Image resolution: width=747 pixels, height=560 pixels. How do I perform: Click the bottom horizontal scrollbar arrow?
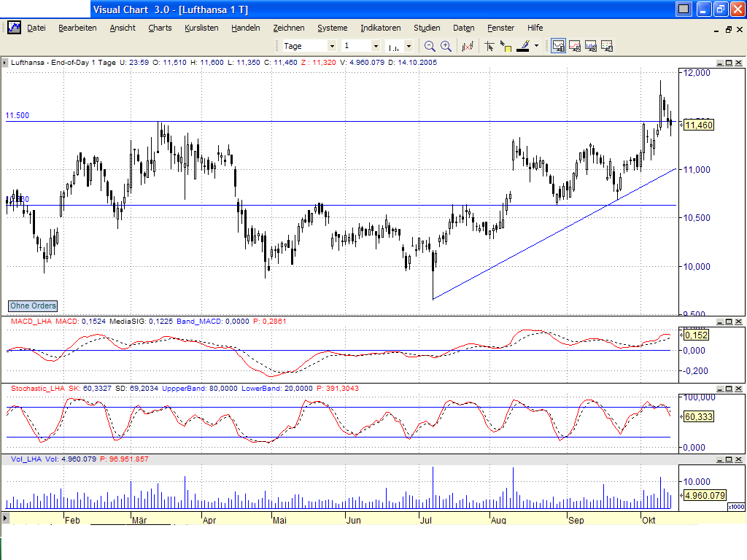pyautogui.click(x=6, y=519)
